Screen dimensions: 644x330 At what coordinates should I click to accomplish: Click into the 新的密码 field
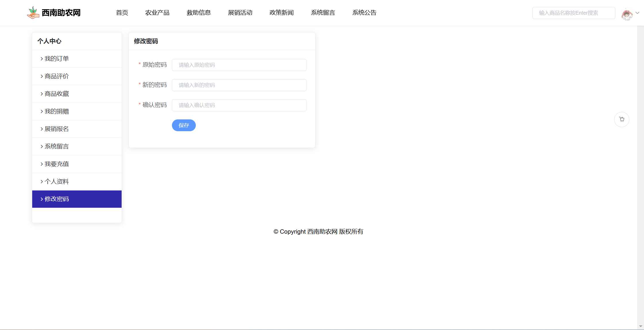pos(239,85)
